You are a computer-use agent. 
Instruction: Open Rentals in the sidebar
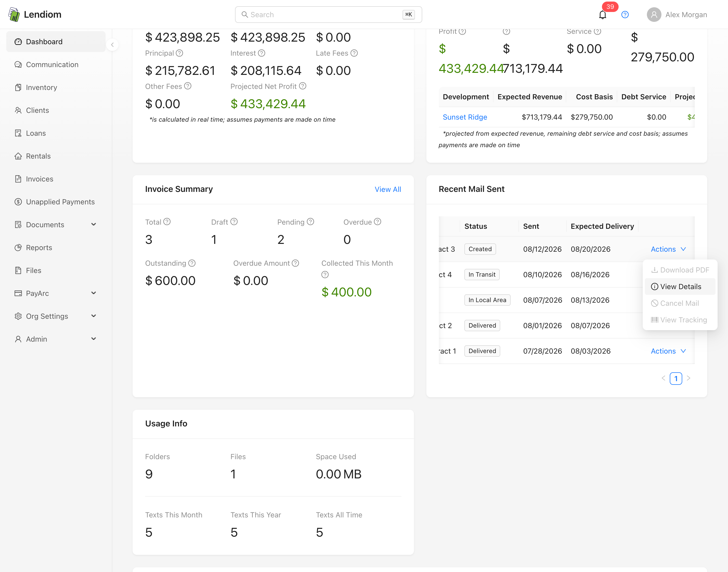point(56,156)
